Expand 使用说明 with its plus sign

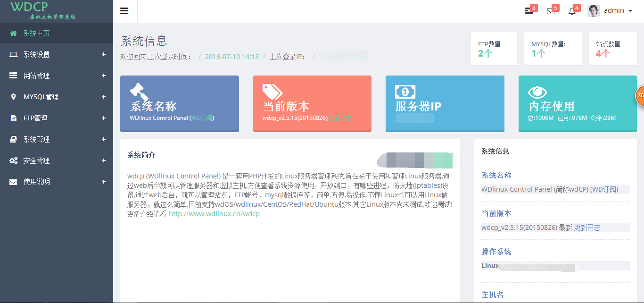pyautogui.click(x=104, y=182)
